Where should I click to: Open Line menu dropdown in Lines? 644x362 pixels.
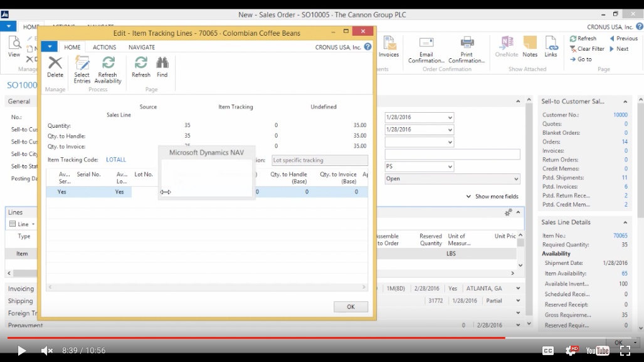(22, 224)
